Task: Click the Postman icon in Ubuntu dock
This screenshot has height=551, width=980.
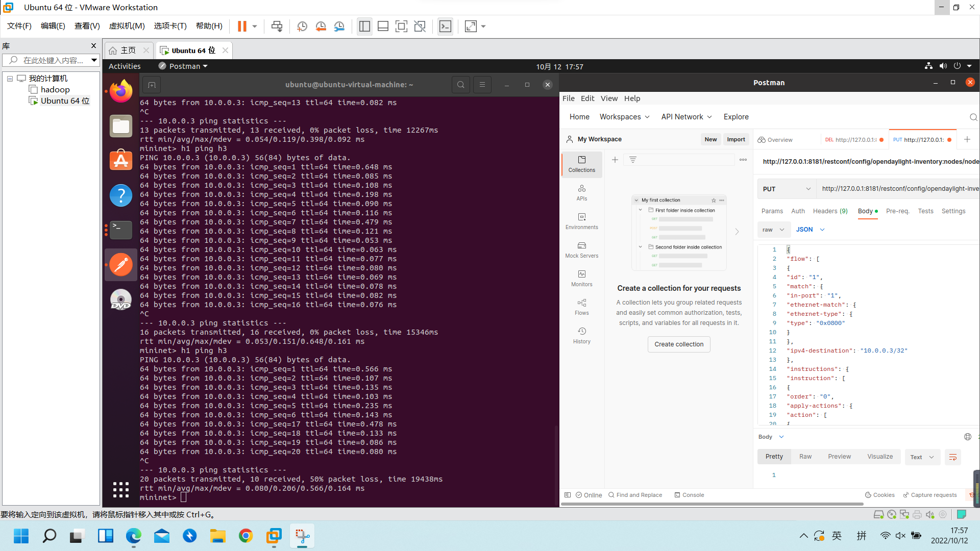Action: pos(121,265)
